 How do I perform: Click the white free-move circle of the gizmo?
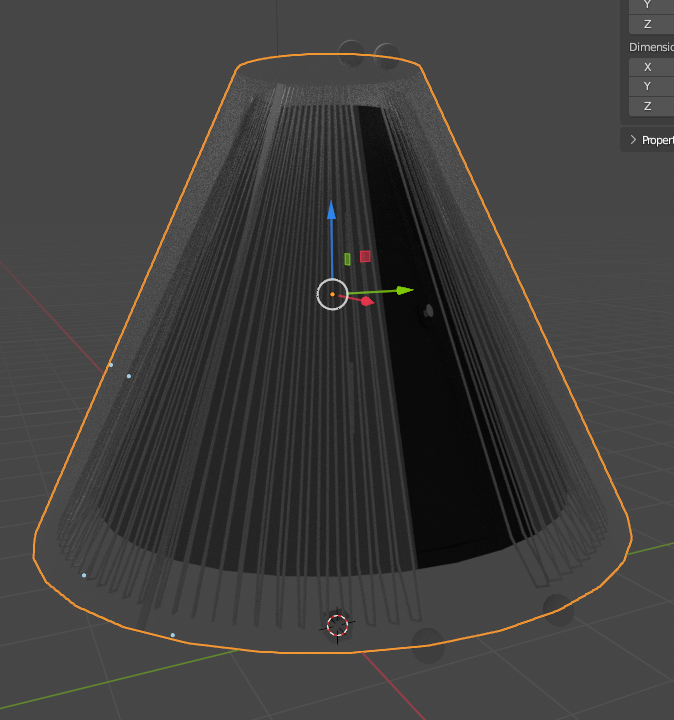click(332, 294)
